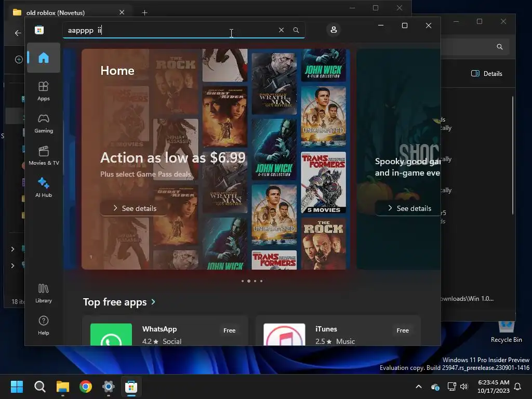See details for Spooky good games banner

click(409, 208)
